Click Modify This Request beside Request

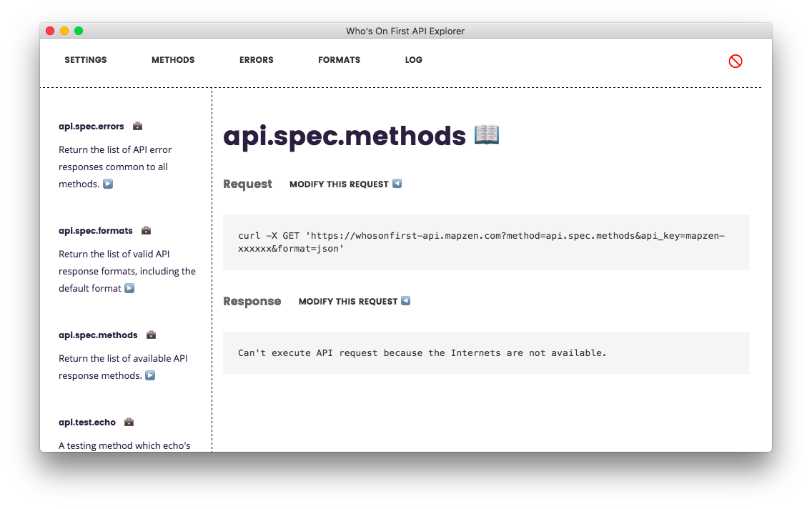(x=339, y=184)
